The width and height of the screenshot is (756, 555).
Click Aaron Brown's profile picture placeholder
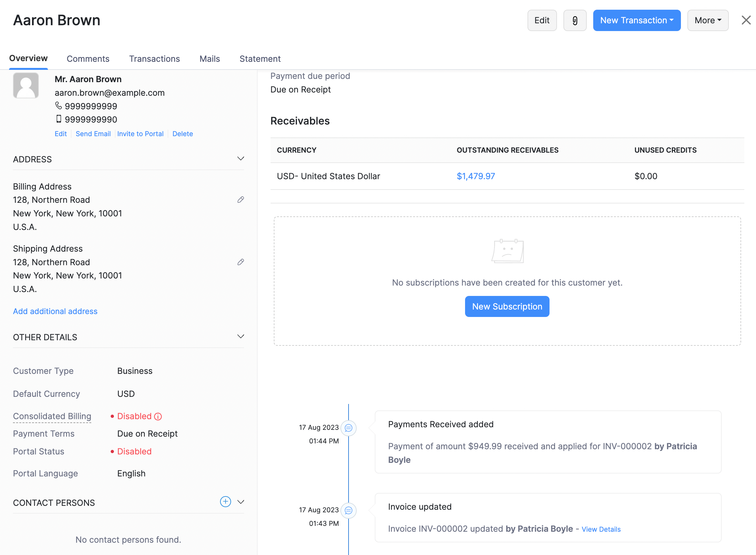tap(26, 85)
